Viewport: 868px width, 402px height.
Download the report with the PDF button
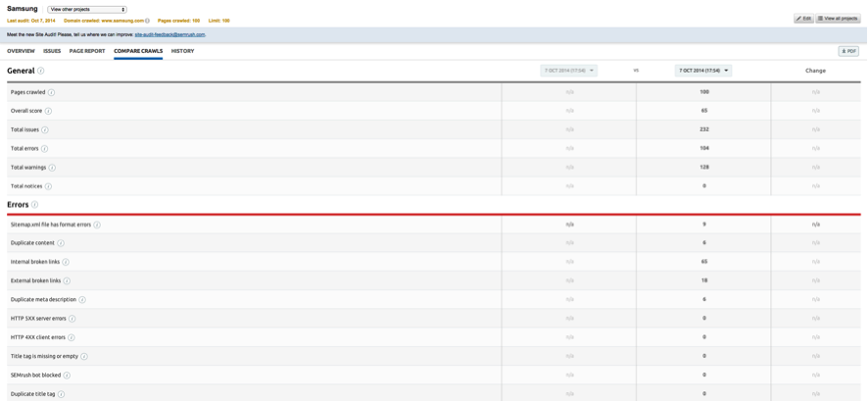pos(847,51)
